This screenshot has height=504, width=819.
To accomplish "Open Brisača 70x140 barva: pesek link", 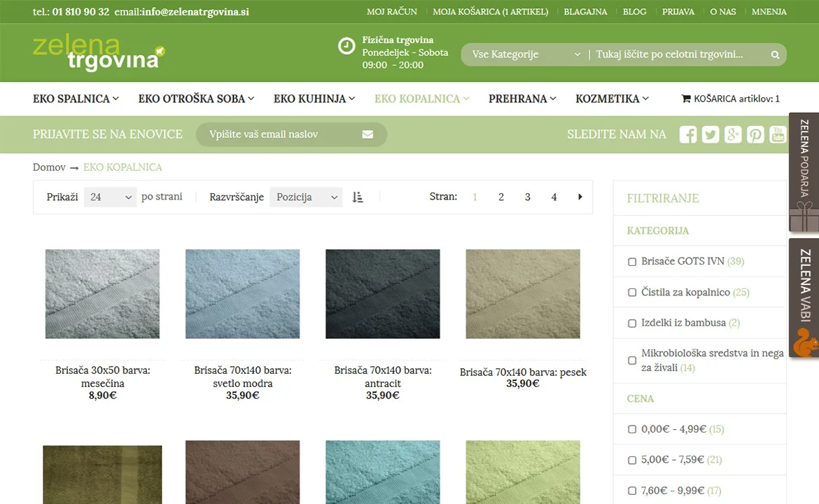I will pos(523,372).
